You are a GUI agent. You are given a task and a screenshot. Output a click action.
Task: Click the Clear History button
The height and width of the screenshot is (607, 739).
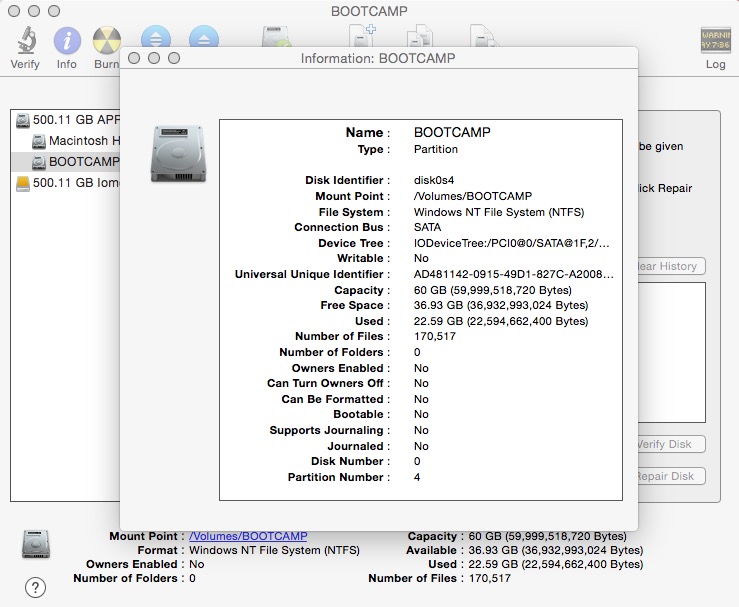(x=671, y=266)
